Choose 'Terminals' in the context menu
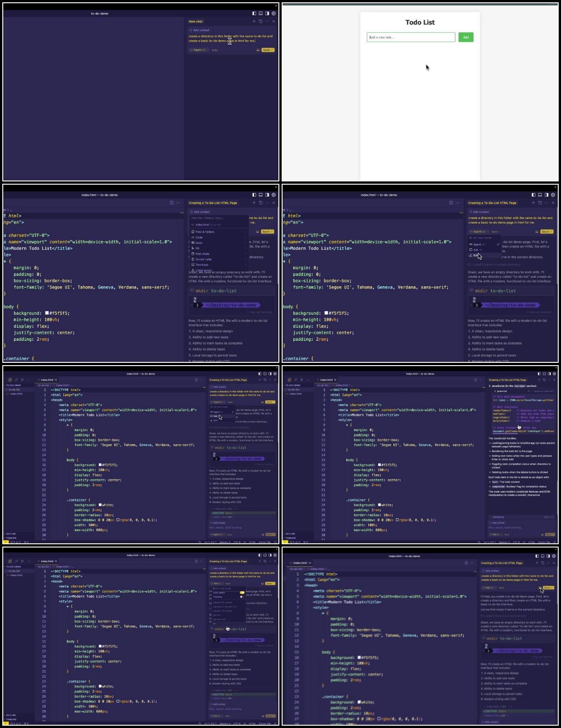 (218, 265)
